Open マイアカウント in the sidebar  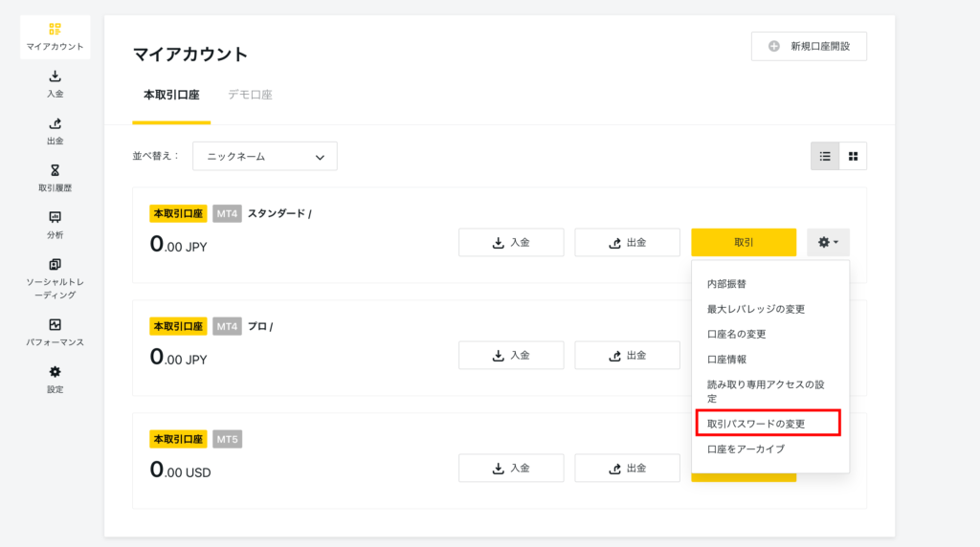tap(55, 37)
